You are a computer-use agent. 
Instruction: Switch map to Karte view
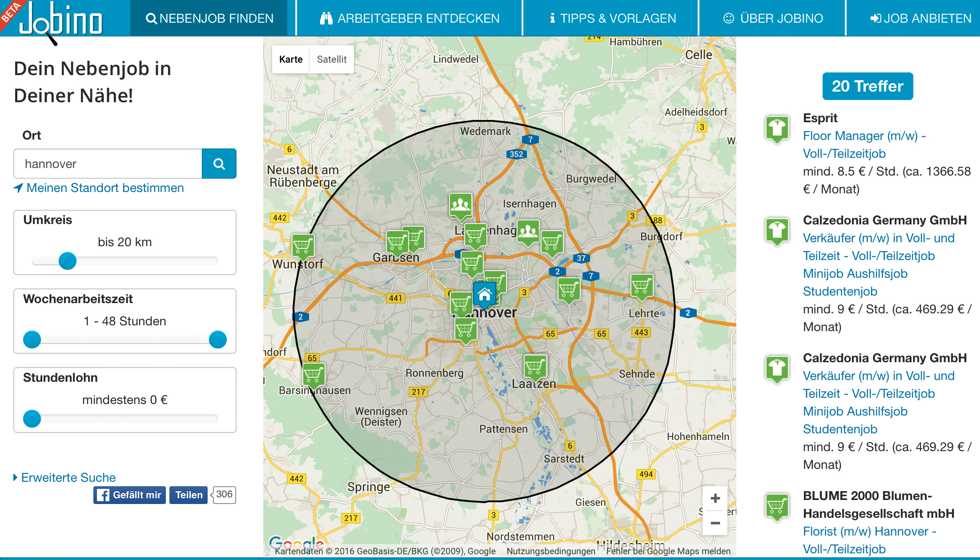pos(291,60)
